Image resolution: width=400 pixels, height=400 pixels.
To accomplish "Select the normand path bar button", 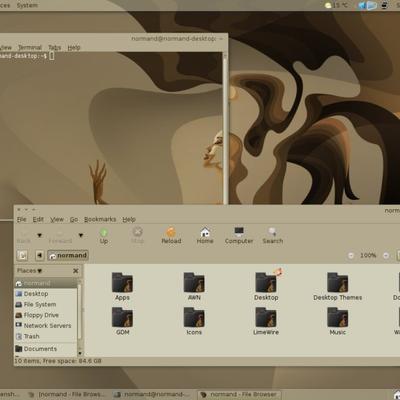I will [68, 256].
